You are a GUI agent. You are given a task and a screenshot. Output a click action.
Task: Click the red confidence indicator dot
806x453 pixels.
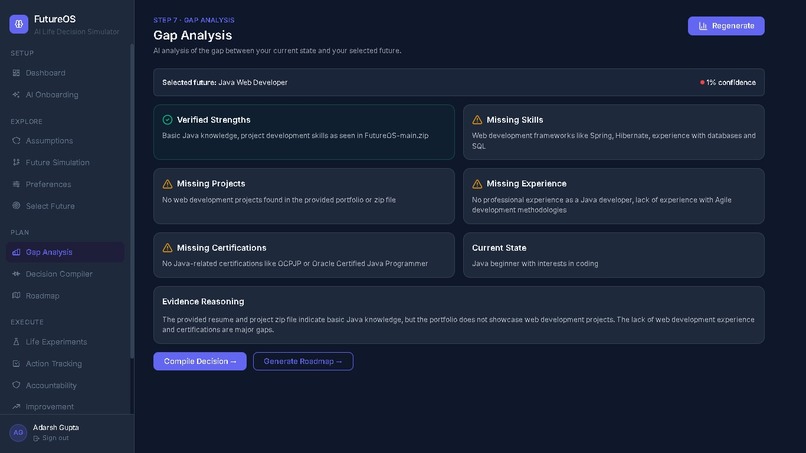click(x=702, y=82)
